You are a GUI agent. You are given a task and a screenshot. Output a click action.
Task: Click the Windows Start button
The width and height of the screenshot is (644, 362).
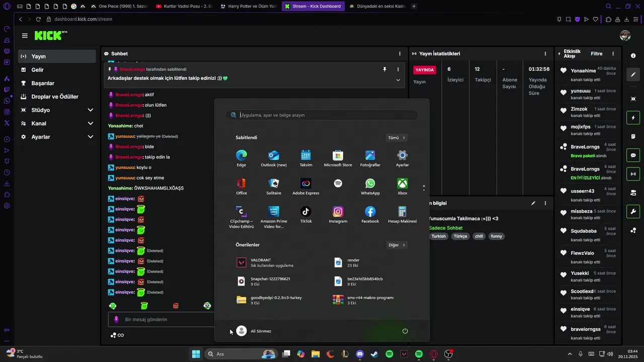click(196, 354)
